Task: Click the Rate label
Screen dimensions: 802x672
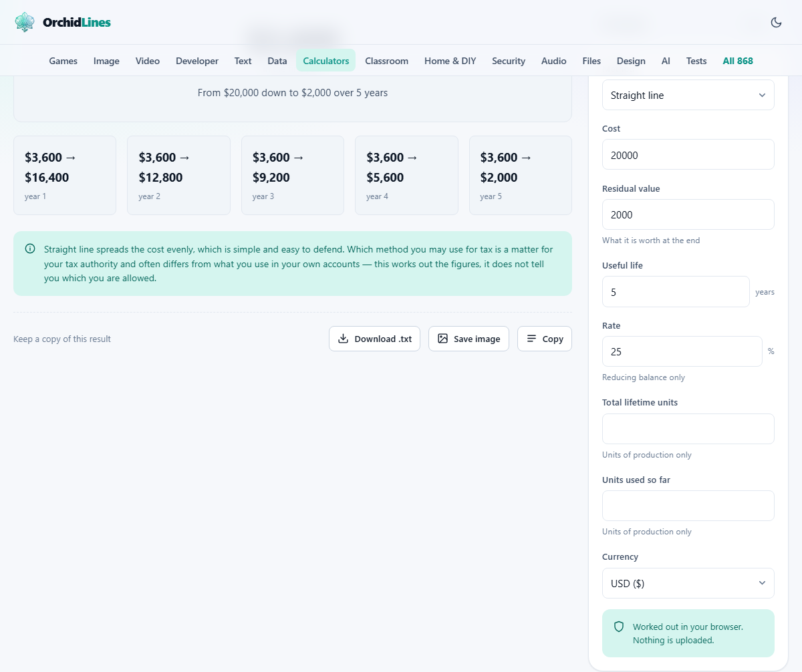Action: pos(612,325)
